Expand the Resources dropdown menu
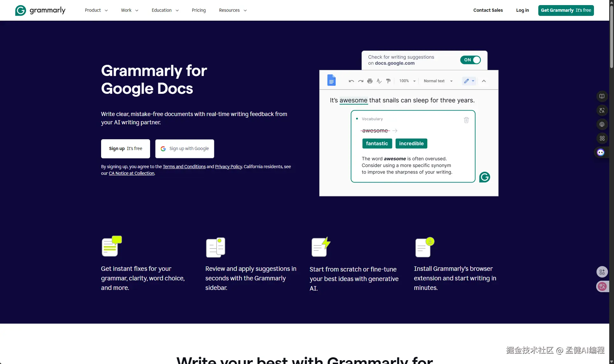This screenshot has height=364, width=614. (x=232, y=10)
